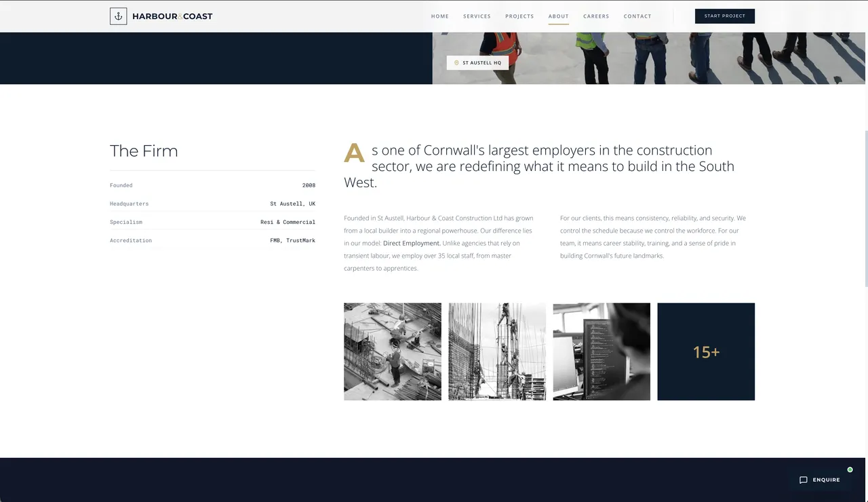Click the St Austell HQ badge text
Image resolution: width=868 pixels, height=502 pixels.
(482, 63)
